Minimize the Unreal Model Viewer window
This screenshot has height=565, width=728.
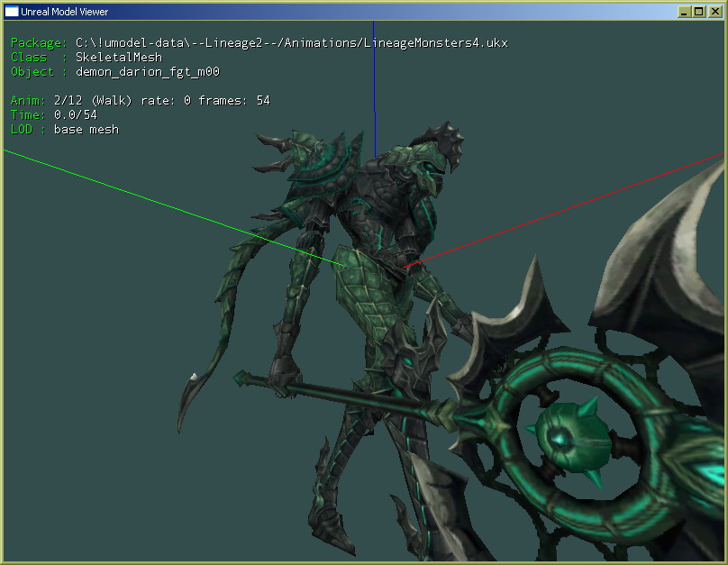684,12
